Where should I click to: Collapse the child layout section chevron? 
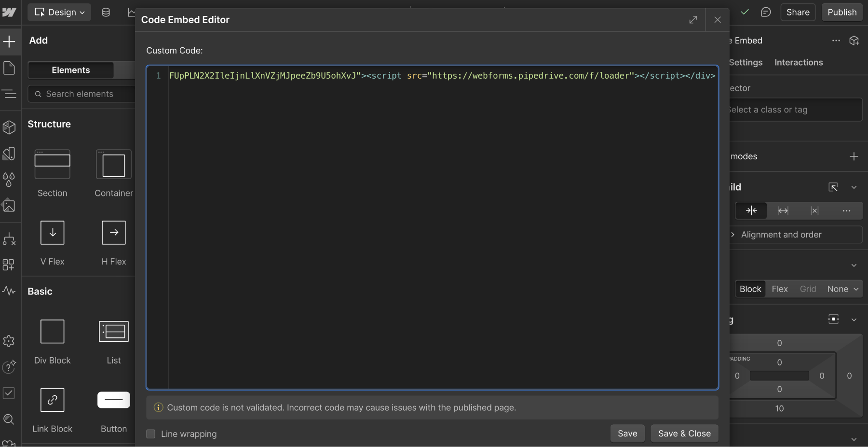coord(854,187)
